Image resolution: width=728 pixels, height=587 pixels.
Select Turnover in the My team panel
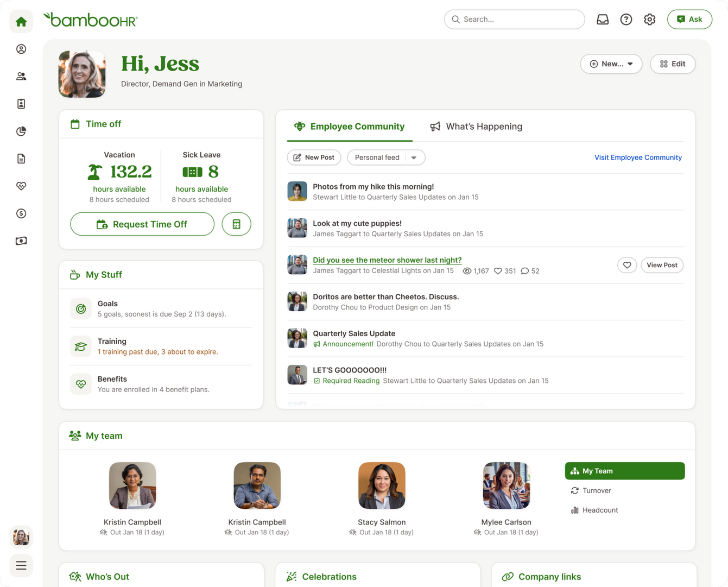[596, 490]
